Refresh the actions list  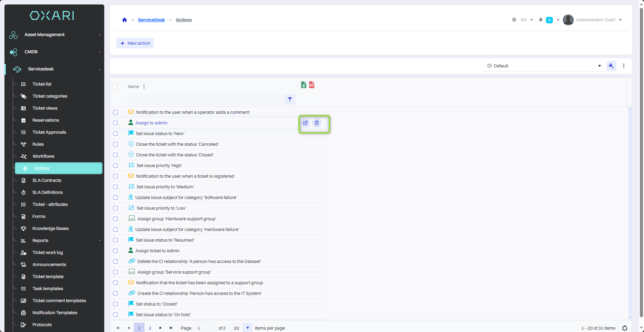(624, 328)
